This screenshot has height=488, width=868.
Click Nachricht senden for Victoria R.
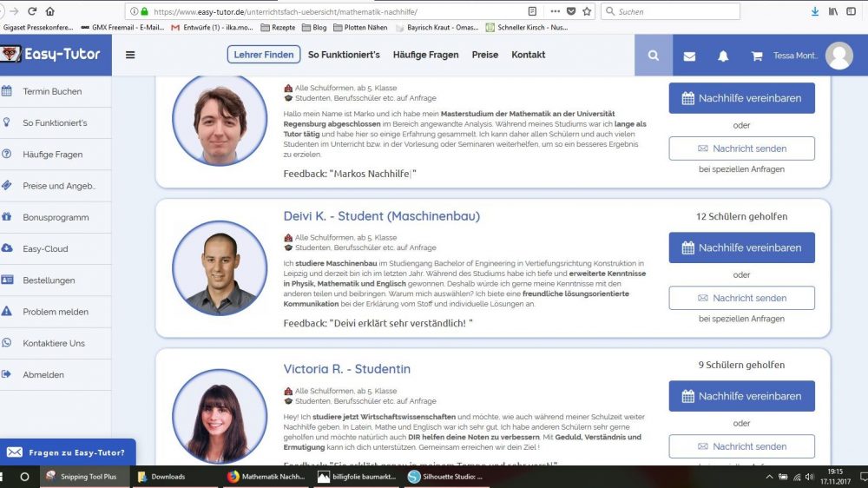click(741, 446)
